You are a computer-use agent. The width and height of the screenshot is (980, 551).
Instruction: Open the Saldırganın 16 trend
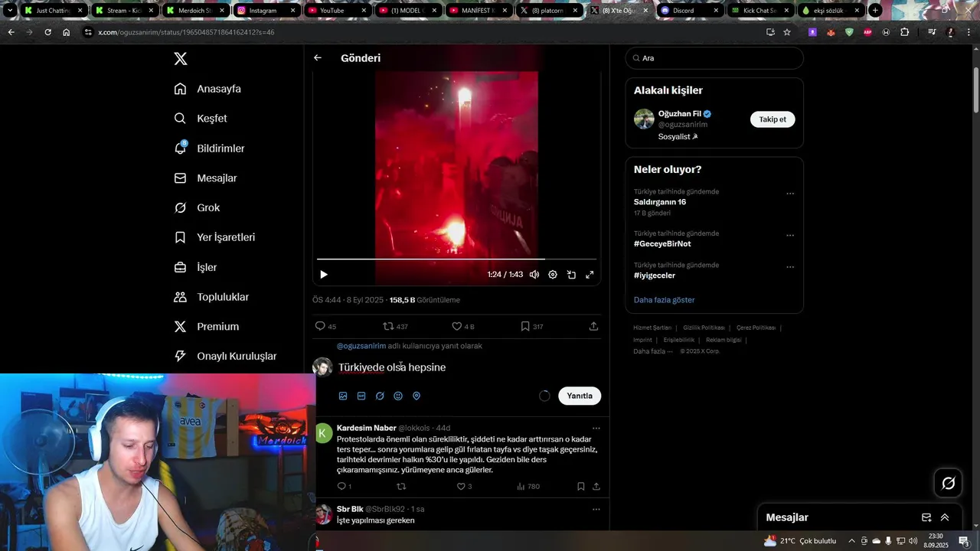tap(660, 202)
